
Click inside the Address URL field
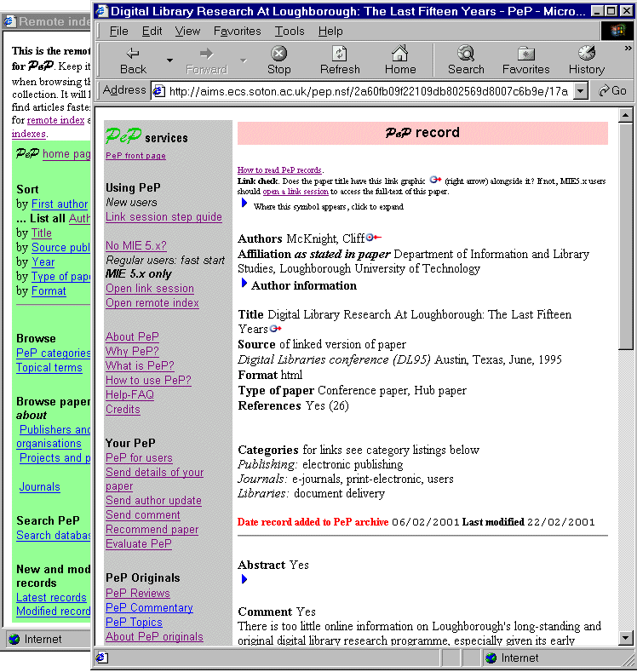366,90
